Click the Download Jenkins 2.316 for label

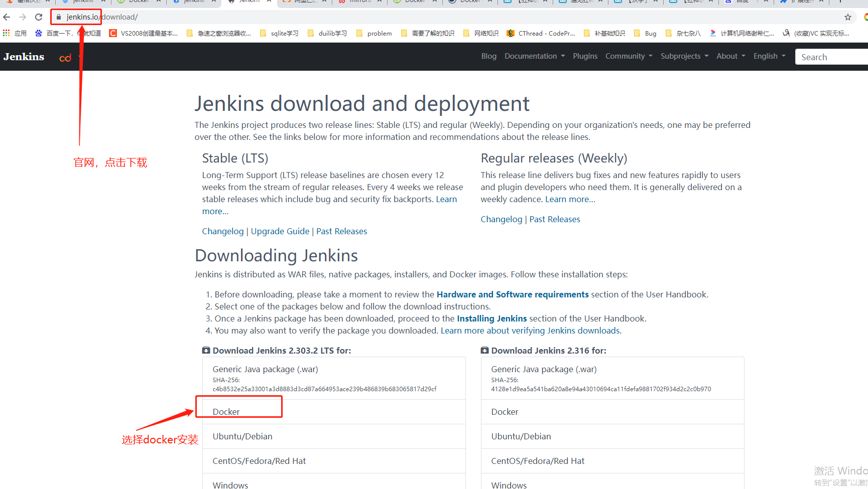coord(549,351)
